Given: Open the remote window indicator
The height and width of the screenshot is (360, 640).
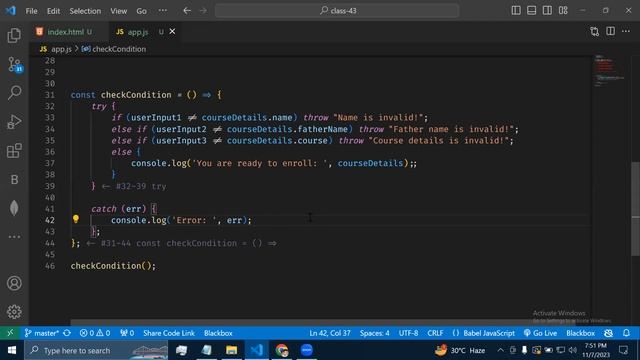Looking at the screenshot, I should point(10,333).
